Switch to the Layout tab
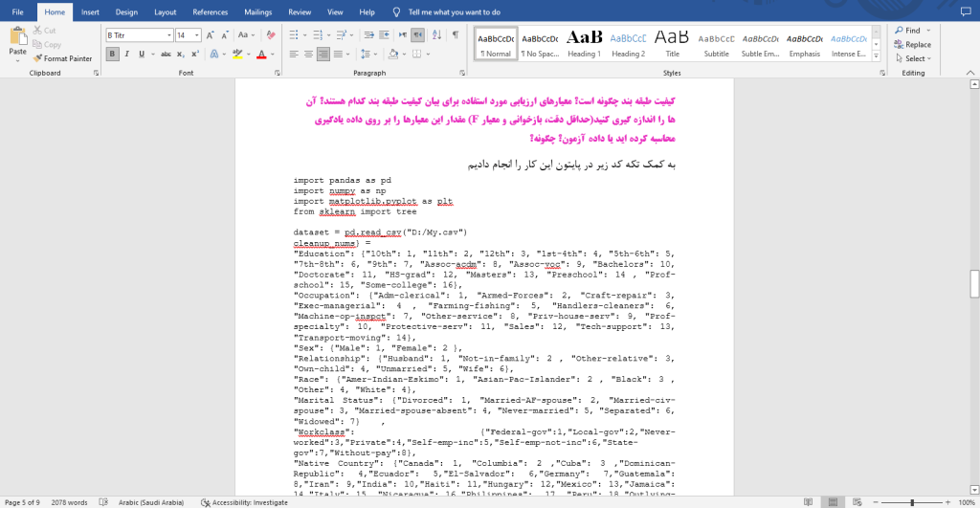The width and height of the screenshot is (980, 508). (x=165, y=11)
